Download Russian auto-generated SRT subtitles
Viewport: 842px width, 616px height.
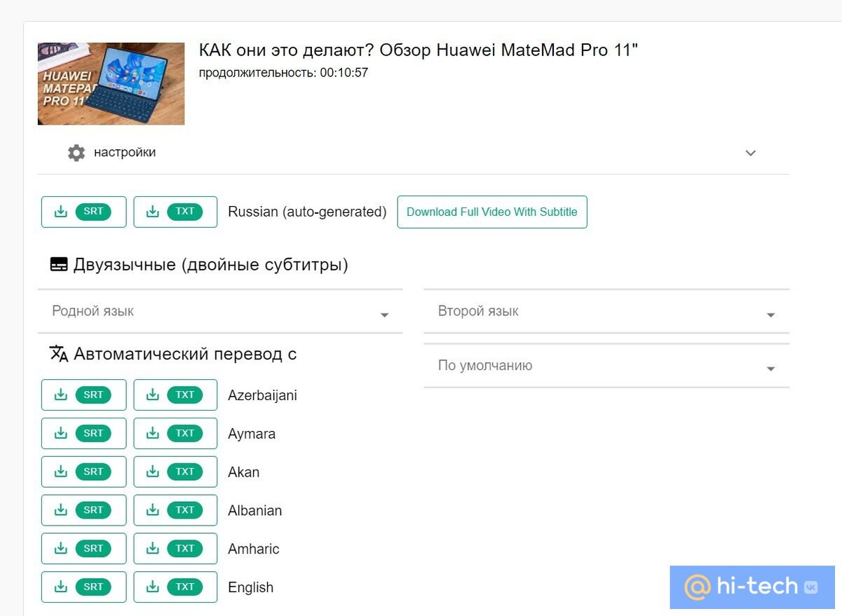click(x=84, y=212)
